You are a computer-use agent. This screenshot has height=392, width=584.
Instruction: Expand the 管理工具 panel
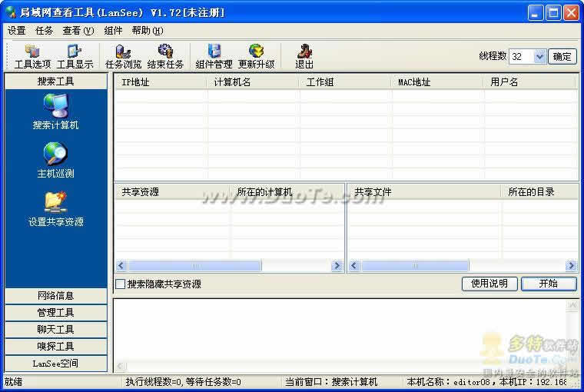[x=56, y=313]
